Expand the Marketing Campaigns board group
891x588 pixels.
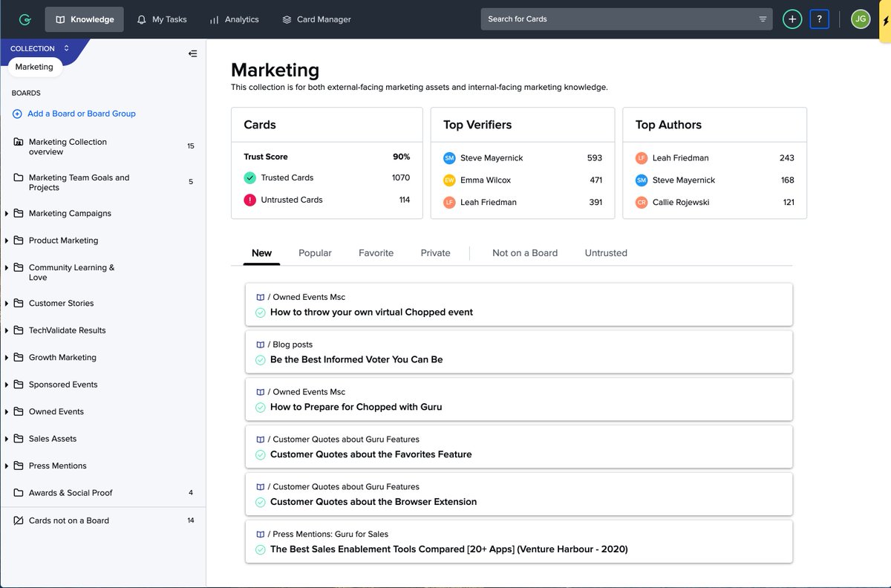pos(7,214)
